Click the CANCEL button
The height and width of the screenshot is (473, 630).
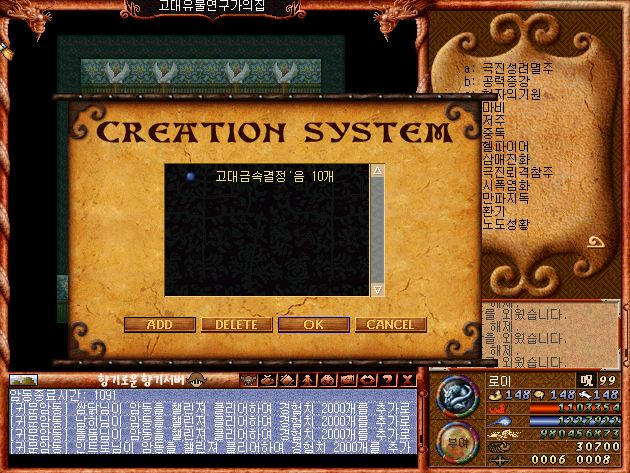[390, 325]
